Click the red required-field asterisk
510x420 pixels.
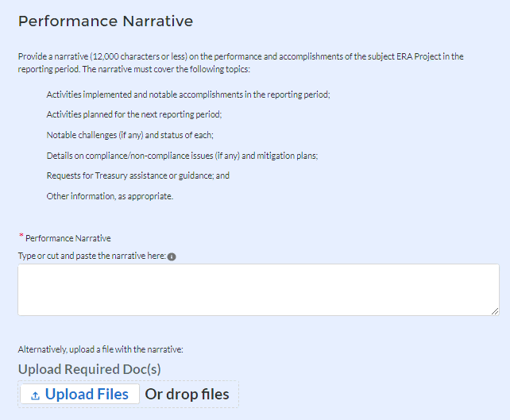tap(21, 237)
